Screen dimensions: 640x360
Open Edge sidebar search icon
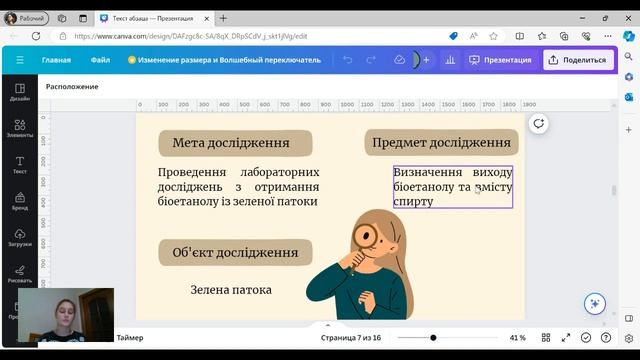(629, 57)
